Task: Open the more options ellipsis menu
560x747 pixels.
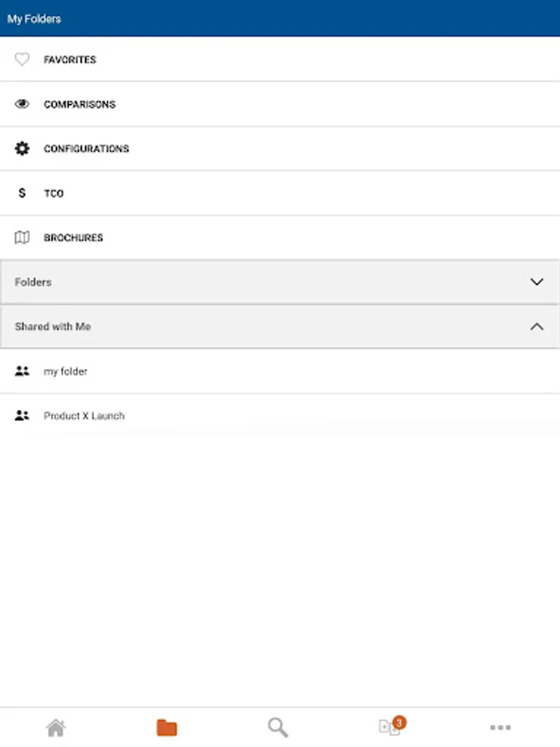Action: (500, 727)
